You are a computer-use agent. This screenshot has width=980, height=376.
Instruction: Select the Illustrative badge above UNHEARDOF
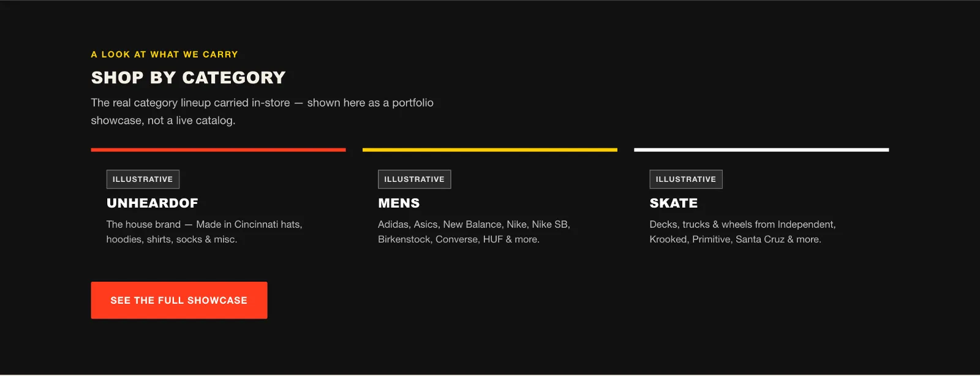pyautogui.click(x=143, y=179)
